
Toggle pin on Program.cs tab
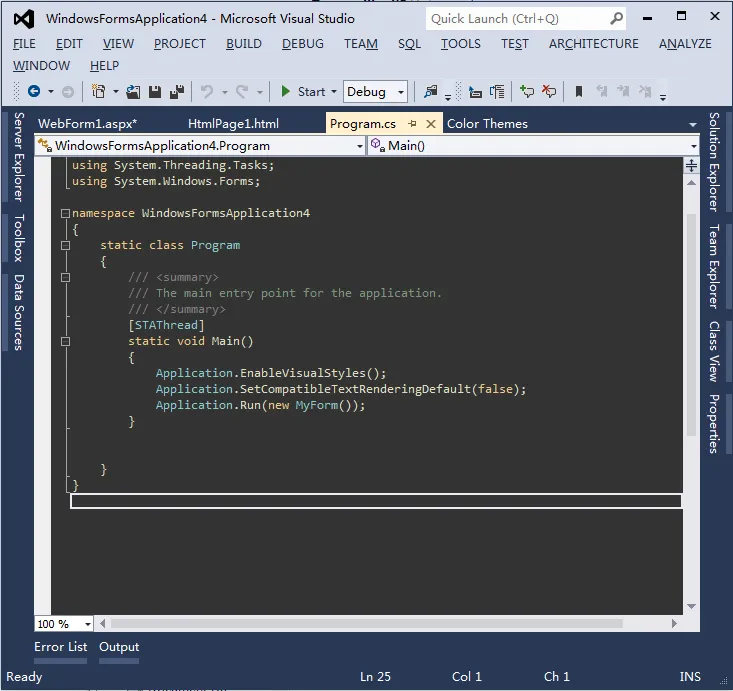coord(412,123)
